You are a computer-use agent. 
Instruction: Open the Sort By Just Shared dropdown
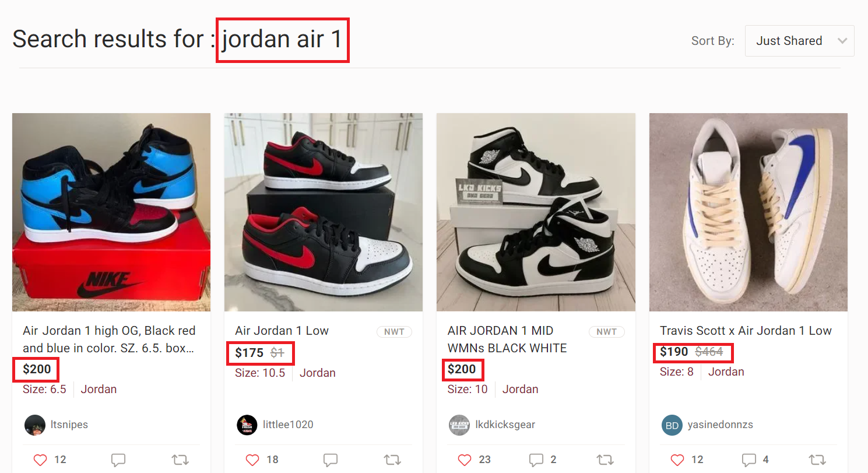(x=799, y=41)
